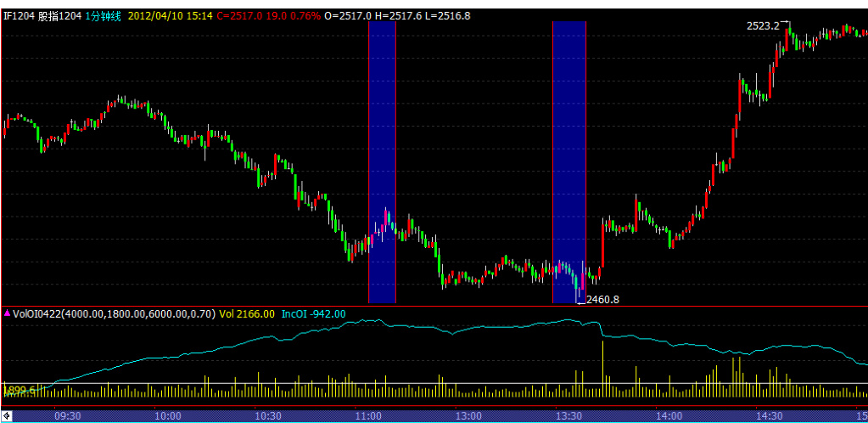This screenshot has height=423, width=868.
Task: Click the first blue highlighted region
Action: 382,161
